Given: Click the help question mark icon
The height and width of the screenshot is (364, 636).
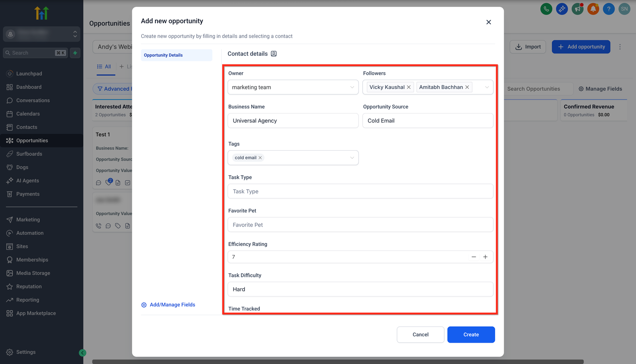Looking at the screenshot, I should 609,9.
